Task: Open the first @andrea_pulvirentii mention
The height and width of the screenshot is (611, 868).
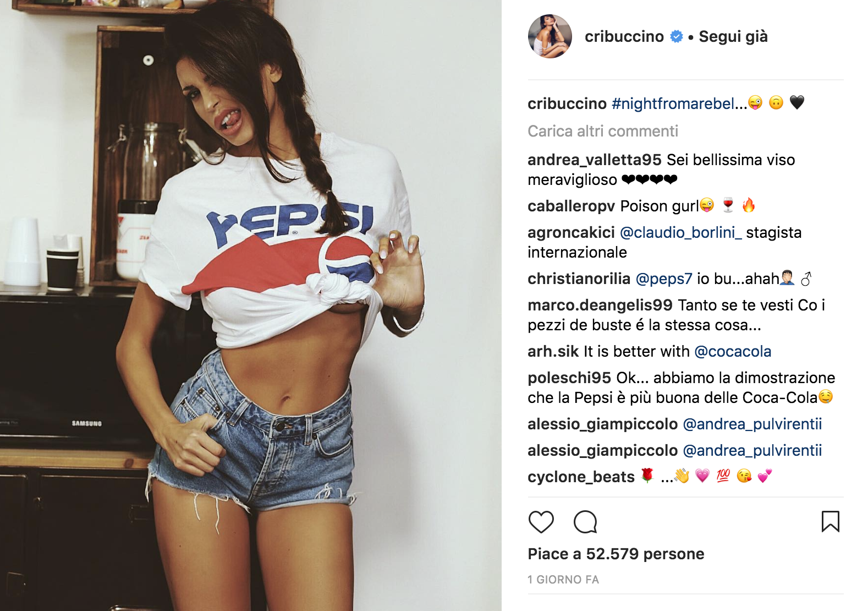Action: pos(752,424)
